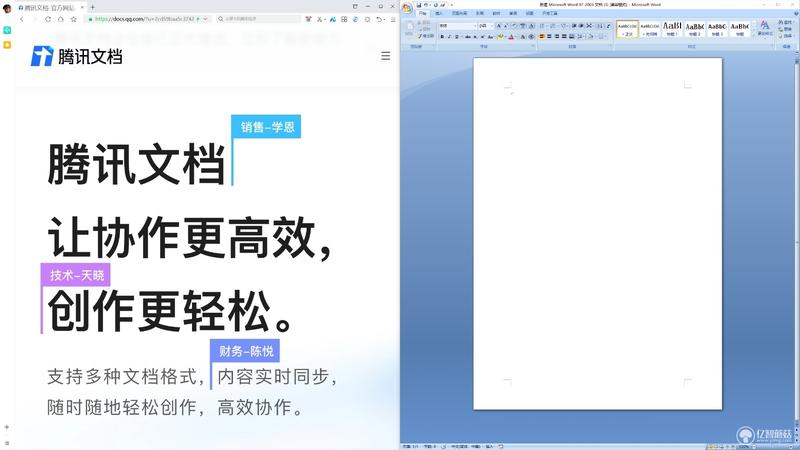Click the yellow text highlight color button
This screenshot has width=800, height=450.
point(500,37)
